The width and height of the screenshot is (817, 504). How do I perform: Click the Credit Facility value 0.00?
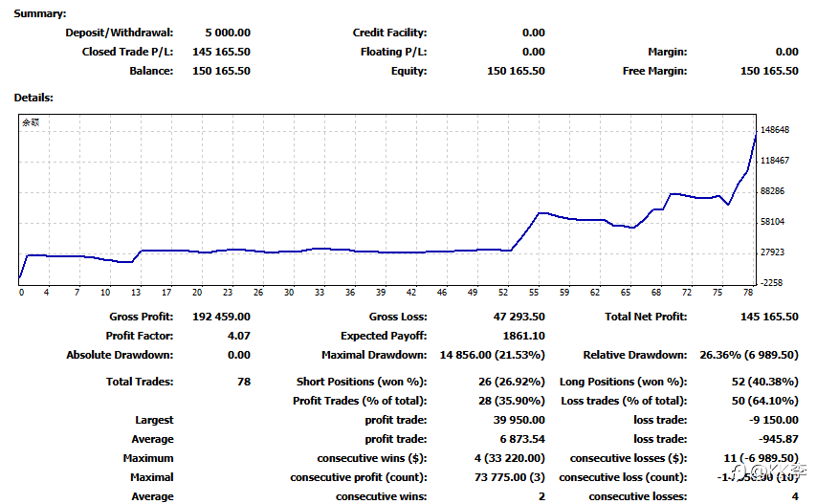click(x=534, y=33)
